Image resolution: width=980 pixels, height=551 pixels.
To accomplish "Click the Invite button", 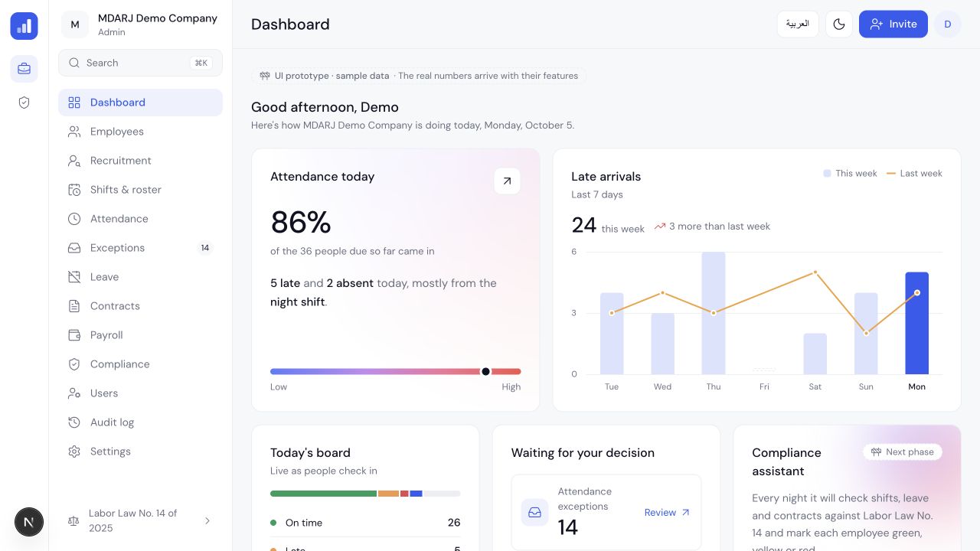I will point(893,24).
